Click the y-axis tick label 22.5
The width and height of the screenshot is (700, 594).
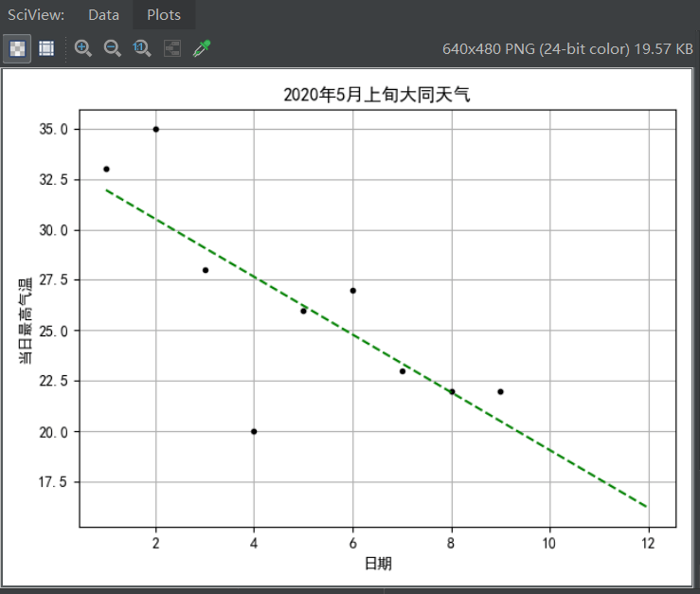pos(54,381)
